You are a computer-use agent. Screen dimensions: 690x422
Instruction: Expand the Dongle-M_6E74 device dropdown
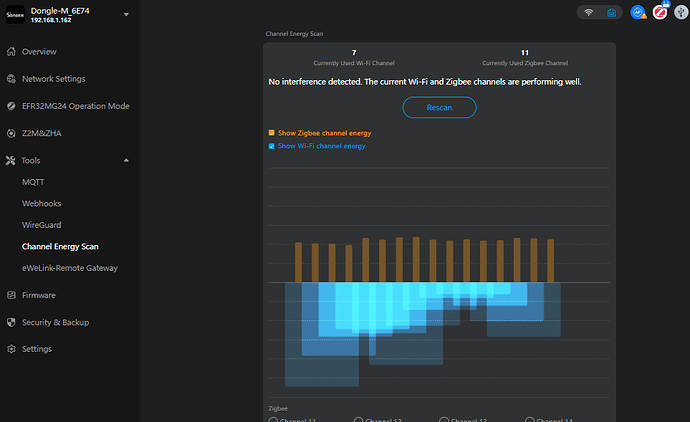pyautogui.click(x=126, y=15)
